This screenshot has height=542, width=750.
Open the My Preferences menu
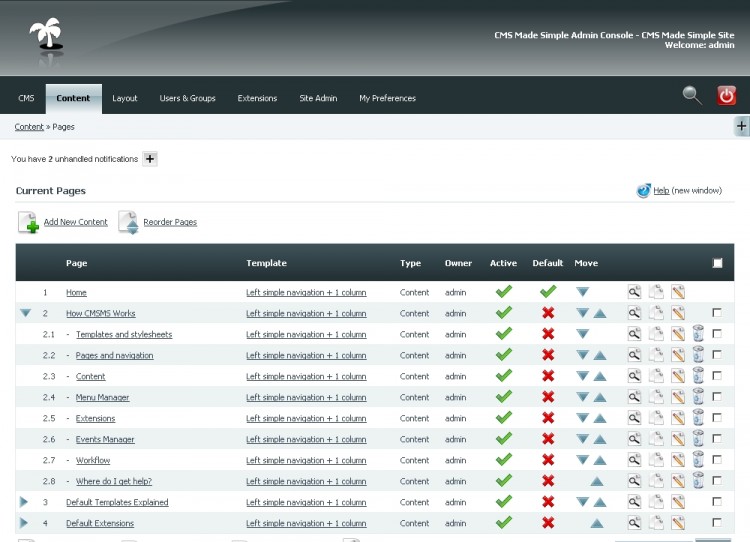(387, 98)
